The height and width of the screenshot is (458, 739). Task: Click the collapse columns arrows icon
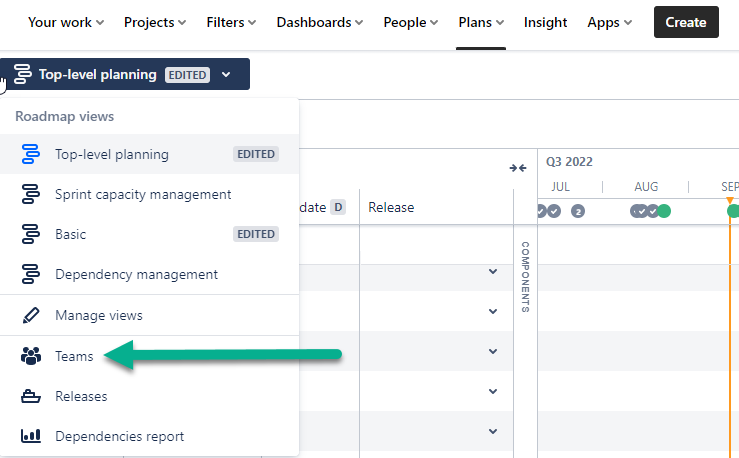click(x=517, y=168)
